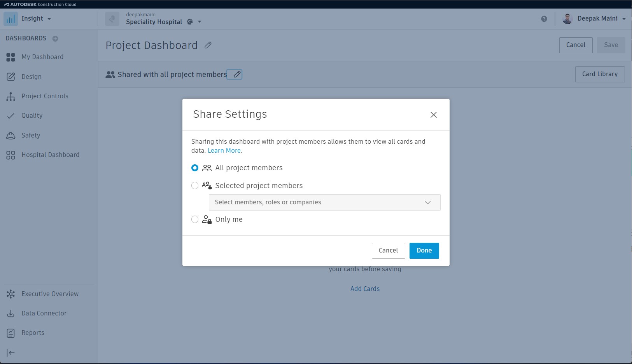Click the DASHBOARDS section heading
The image size is (632, 364).
click(26, 38)
